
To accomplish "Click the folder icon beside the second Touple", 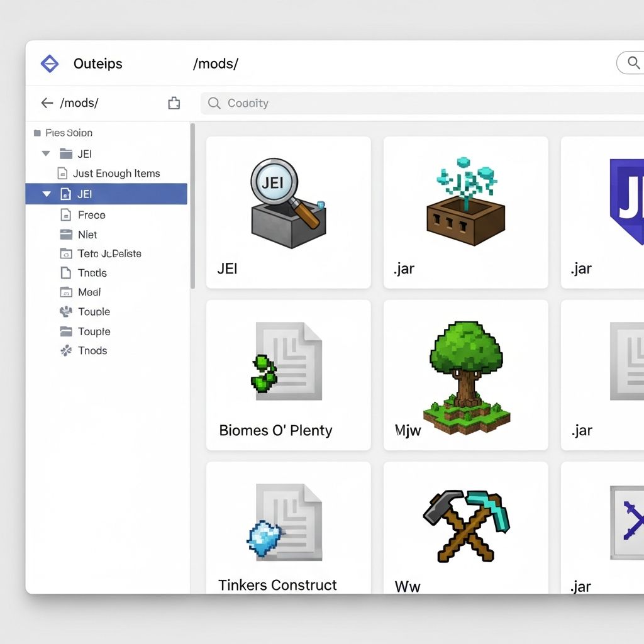I will [66, 331].
